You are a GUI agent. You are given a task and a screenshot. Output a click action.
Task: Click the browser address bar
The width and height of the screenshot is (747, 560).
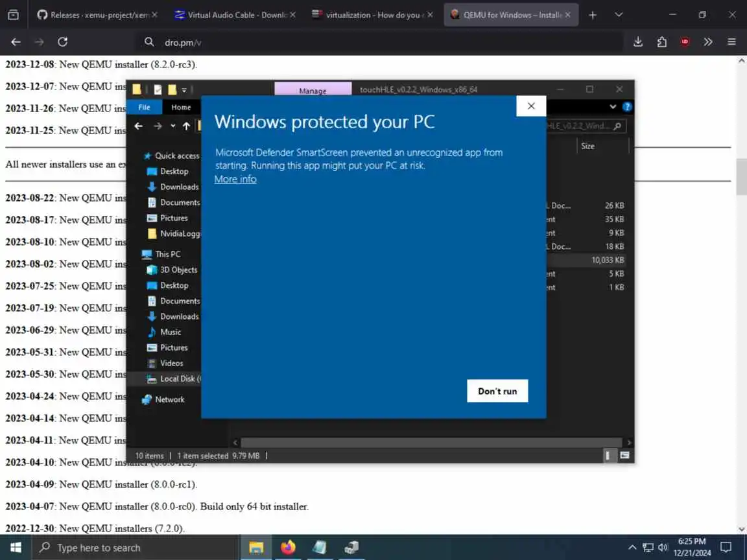pyautogui.click(x=379, y=42)
